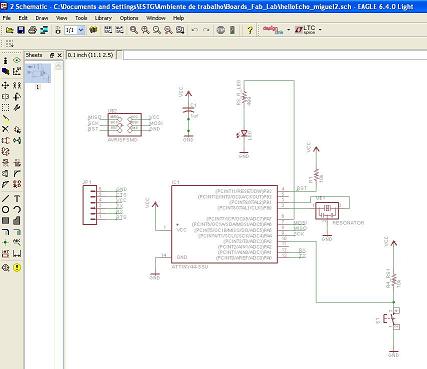Image resolution: width=427 pixels, height=369 pixels.
Task: Select the Polygon tool
Action: coord(17,221)
